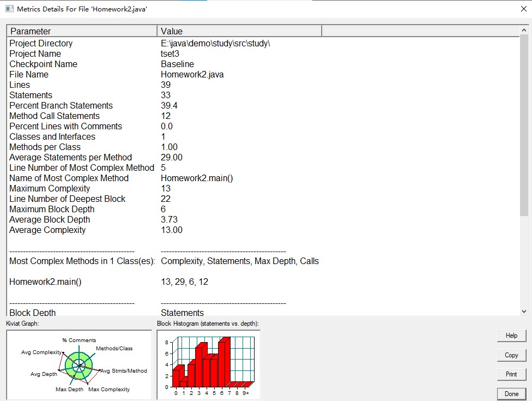Click 'Most Complex Methods in 1 Class(es):' row
Image resolution: width=532 pixels, height=401 pixels.
click(82, 261)
